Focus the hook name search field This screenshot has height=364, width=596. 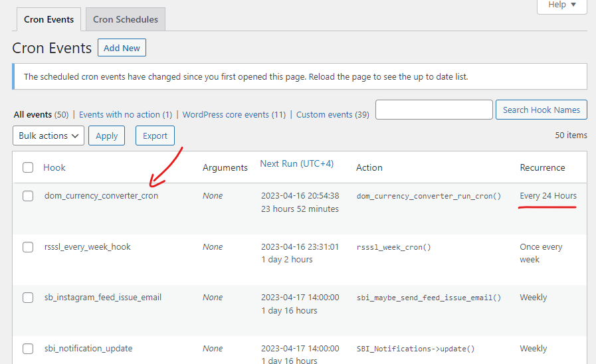434,110
